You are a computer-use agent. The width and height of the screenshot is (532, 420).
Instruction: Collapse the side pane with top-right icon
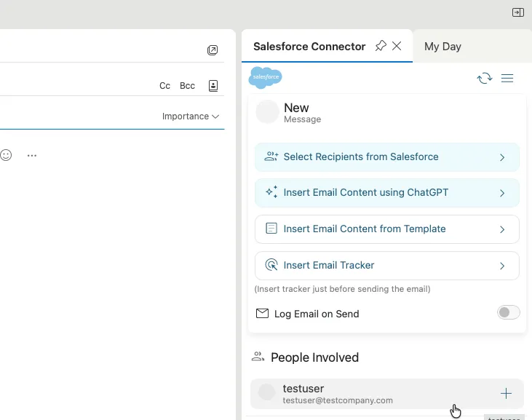click(x=517, y=12)
